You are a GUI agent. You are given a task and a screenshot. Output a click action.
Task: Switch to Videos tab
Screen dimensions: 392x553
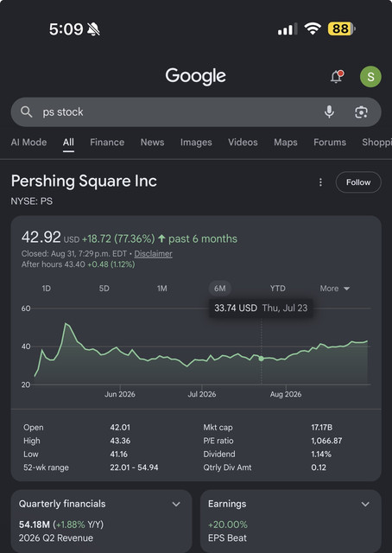coord(243,143)
